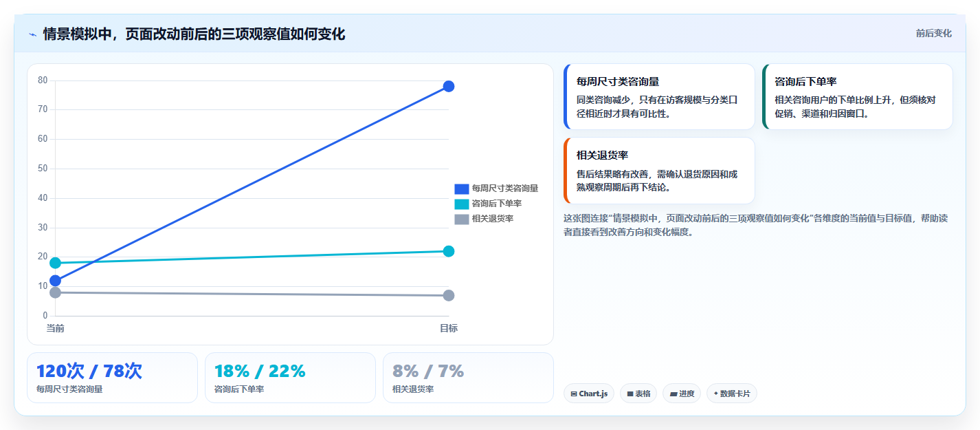Click the Chart.js tag
Viewport: 980px width, 430px height.
click(589, 394)
